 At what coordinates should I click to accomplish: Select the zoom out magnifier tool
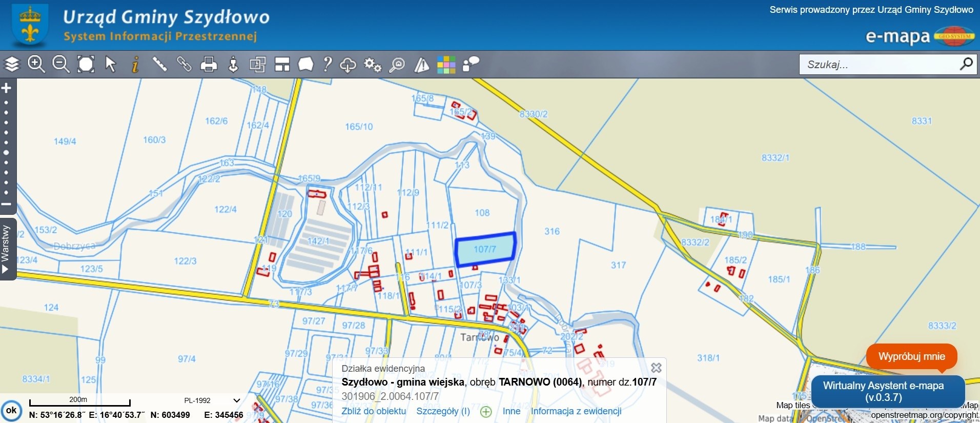61,65
